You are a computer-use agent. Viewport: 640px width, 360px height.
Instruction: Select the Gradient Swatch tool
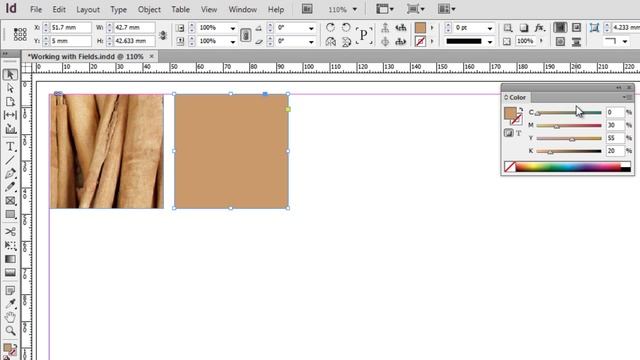tap(10, 259)
